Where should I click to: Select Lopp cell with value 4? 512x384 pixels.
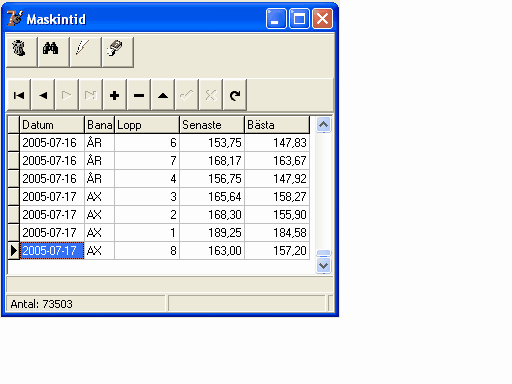pyautogui.click(x=147, y=179)
